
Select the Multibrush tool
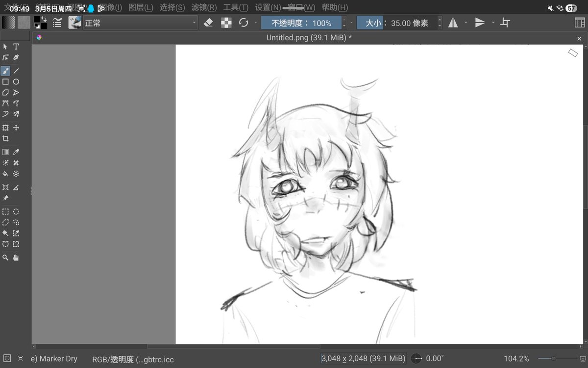16,114
